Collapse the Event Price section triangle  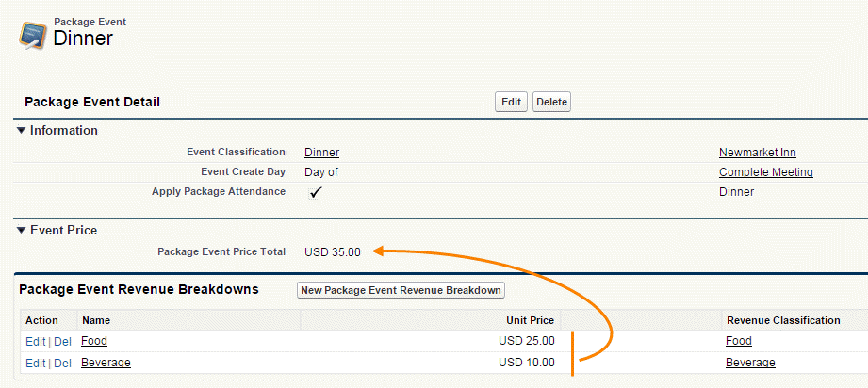tap(21, 230)
